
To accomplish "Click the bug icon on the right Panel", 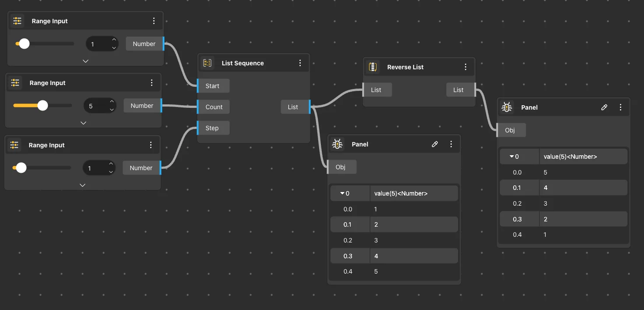I will pos(507,107).
